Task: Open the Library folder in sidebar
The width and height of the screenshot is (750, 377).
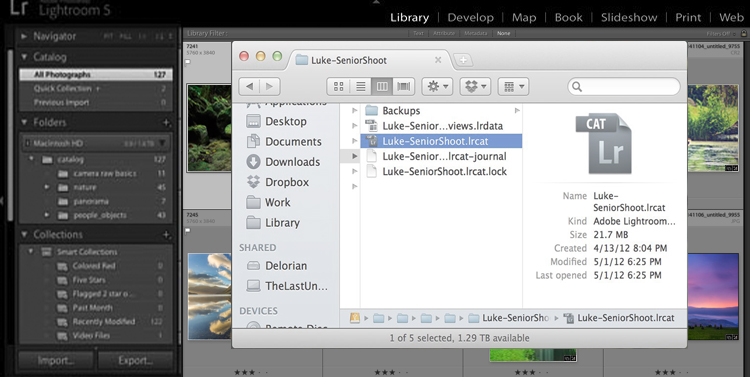Action: 282,223
